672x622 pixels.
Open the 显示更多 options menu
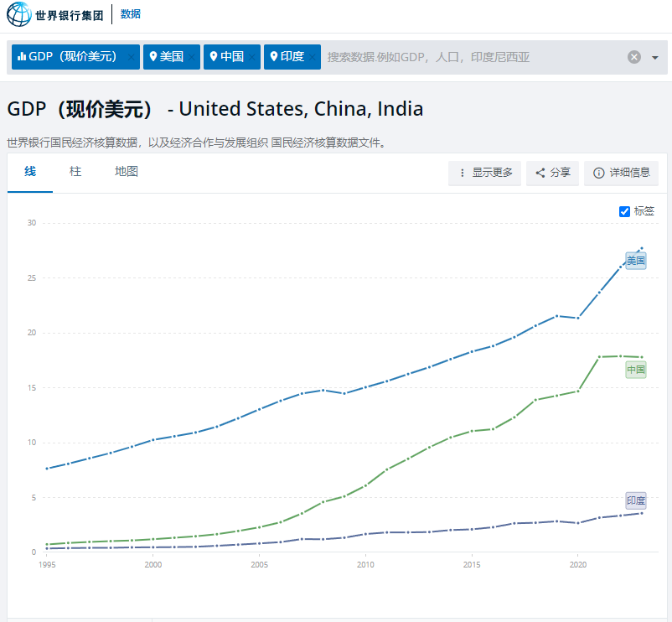(485, 173)
